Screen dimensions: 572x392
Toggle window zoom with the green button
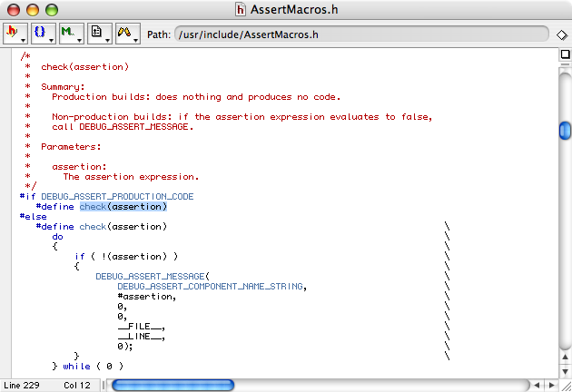(x=52, y=10)
